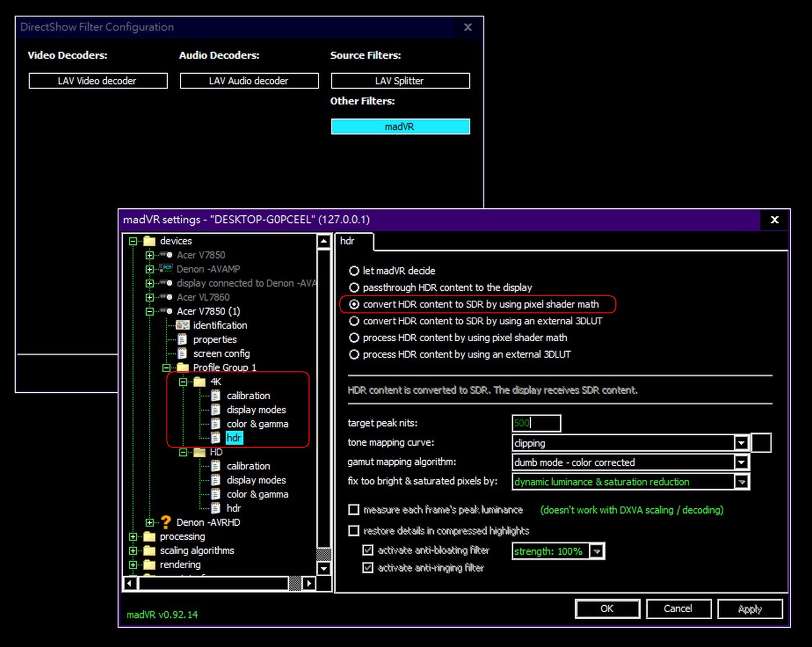Click the Denon -AVRHD question mark icon

click(166, 522)
